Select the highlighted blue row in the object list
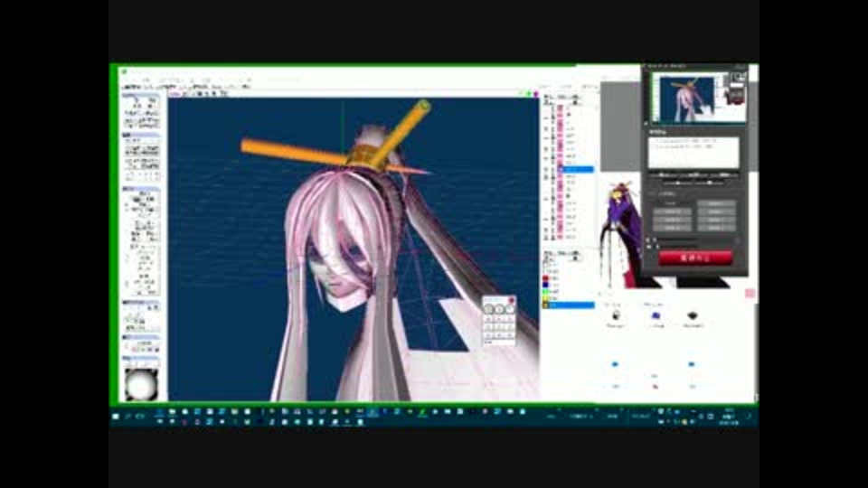Image resolution: width=868 pixels, height=488 pixels. pyautogui.click(x=576, y=169)
